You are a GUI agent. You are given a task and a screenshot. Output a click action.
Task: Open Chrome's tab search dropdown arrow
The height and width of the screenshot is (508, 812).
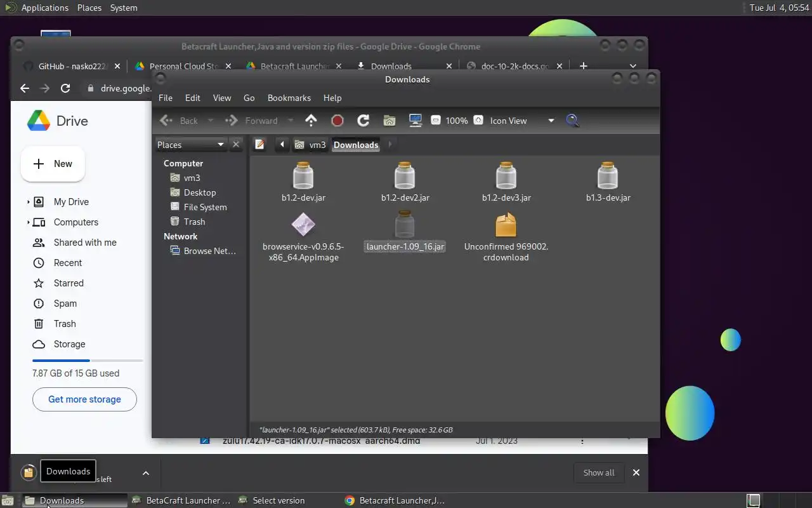(x=632, y=66)
